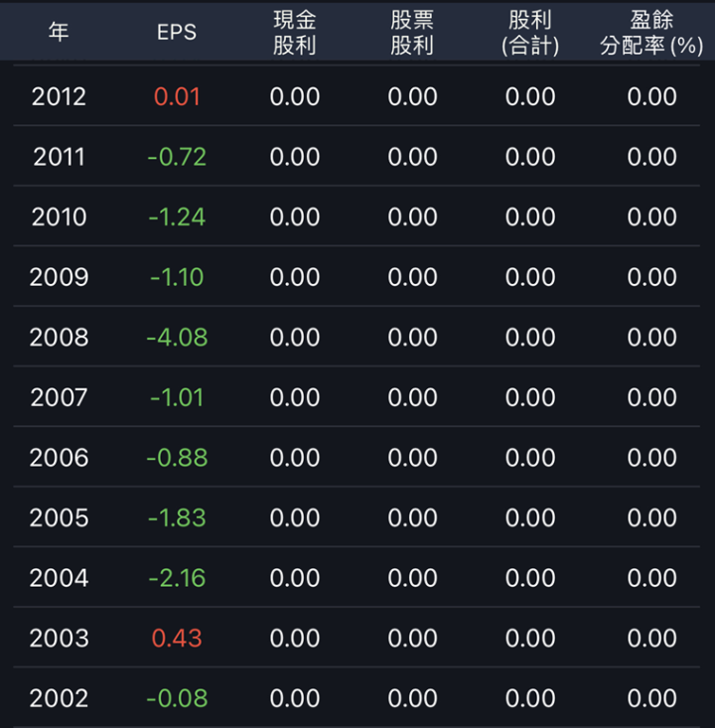
Task: Select the 2009 year cell
Action: click(x=59, y=277)
